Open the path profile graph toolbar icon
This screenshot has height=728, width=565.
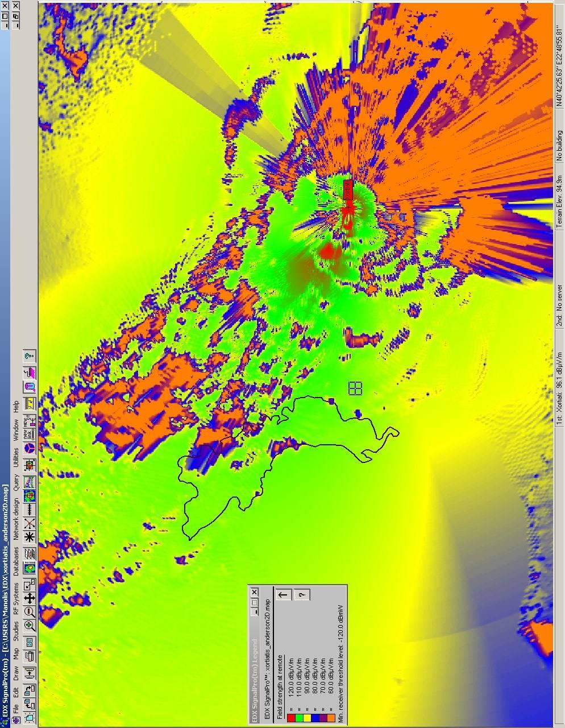coord(28,482)
